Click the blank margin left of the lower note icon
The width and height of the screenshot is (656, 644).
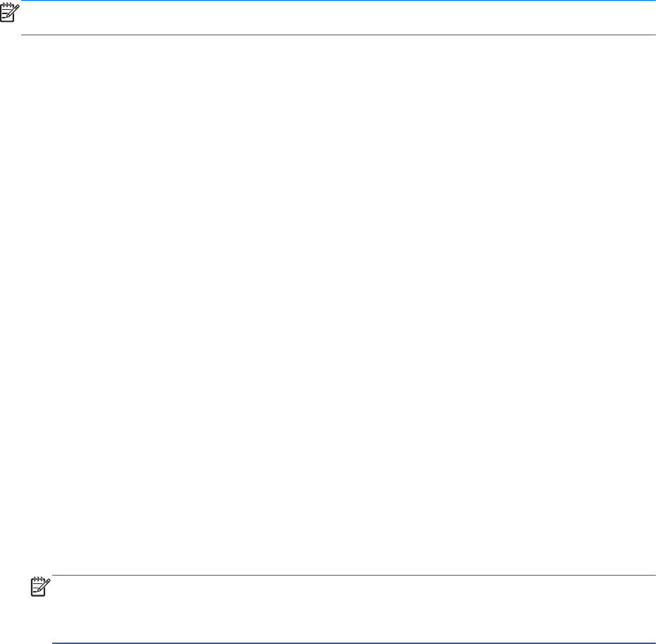[15, 609]
